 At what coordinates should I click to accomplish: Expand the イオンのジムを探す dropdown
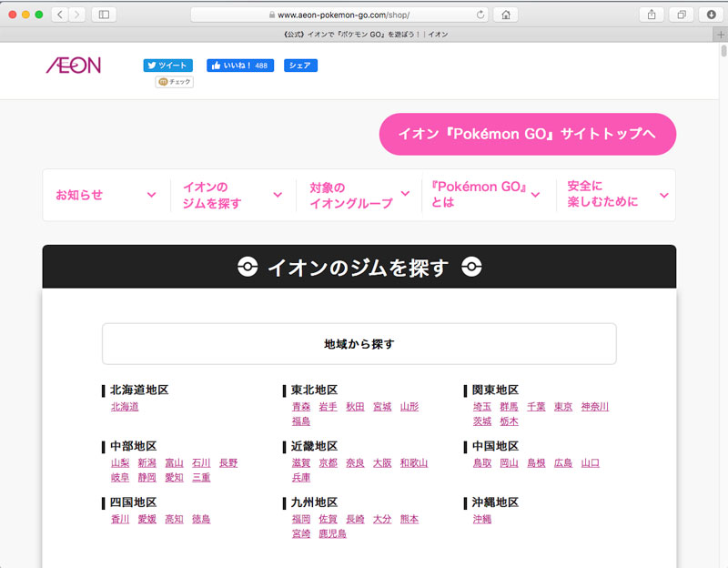coord(232,195)
